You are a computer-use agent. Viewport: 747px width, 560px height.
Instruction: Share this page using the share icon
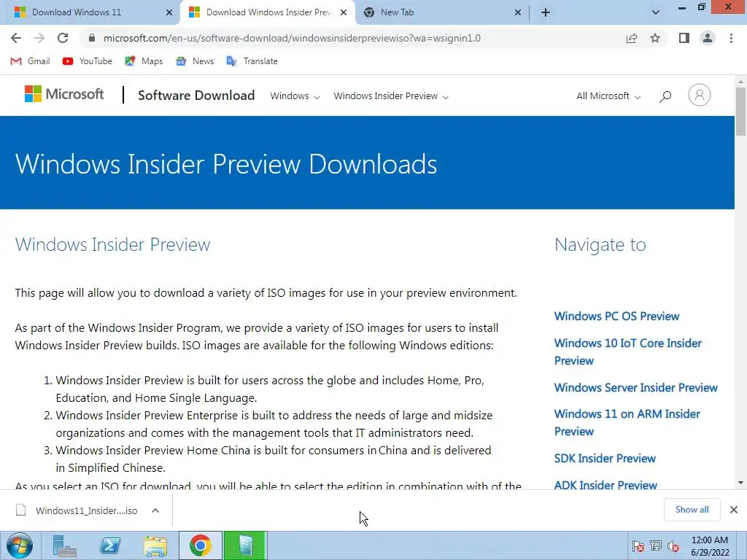pos(632,38)
